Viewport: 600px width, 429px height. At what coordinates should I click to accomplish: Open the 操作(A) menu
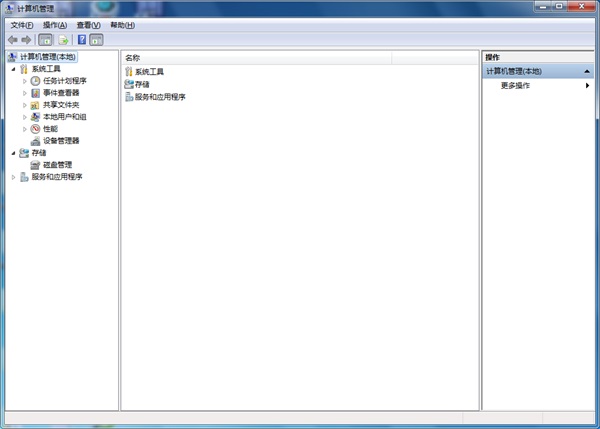click(55, 25)
